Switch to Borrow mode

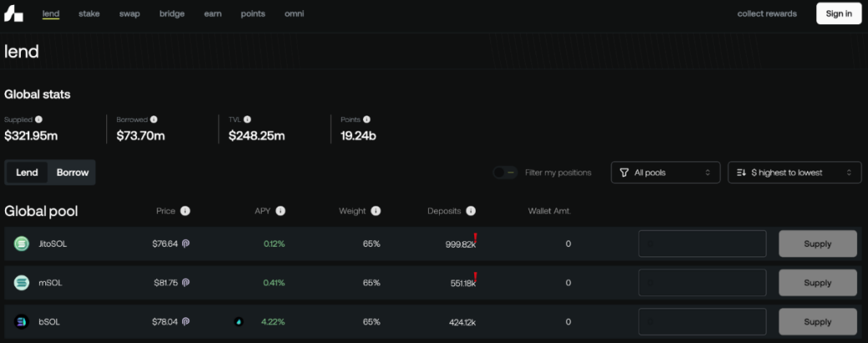73,172
